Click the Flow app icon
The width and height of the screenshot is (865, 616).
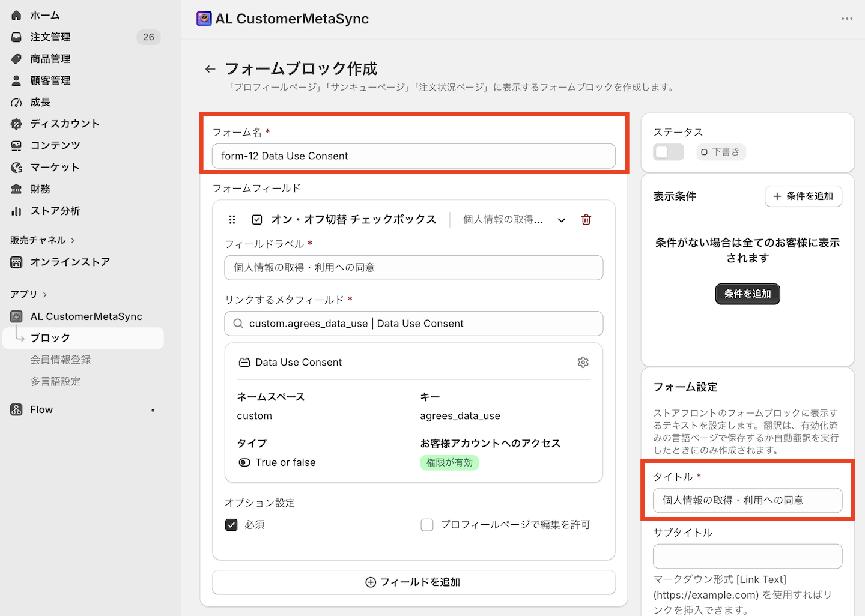(16, 409)
